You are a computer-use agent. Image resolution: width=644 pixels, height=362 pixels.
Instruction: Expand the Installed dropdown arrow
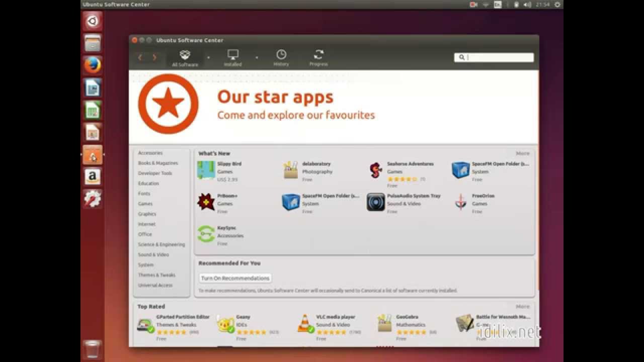(257, 57)
